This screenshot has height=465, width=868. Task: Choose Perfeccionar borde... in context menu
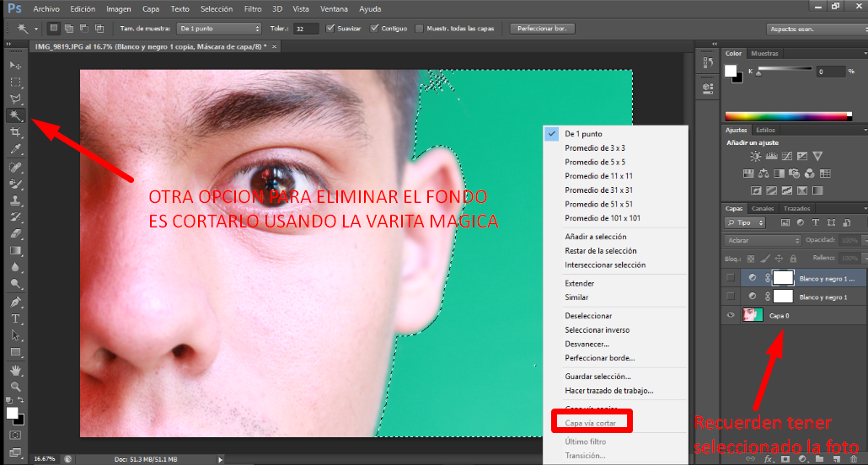[x=599, y=358]
